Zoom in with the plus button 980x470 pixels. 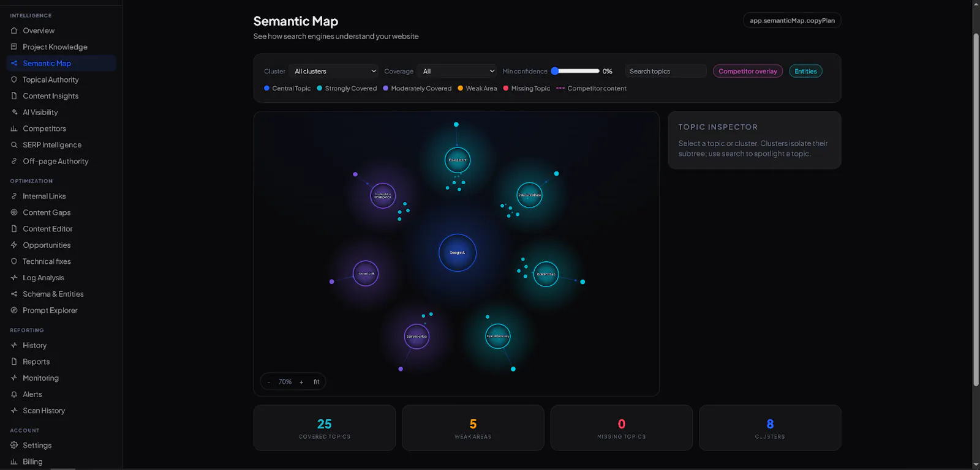301,382
